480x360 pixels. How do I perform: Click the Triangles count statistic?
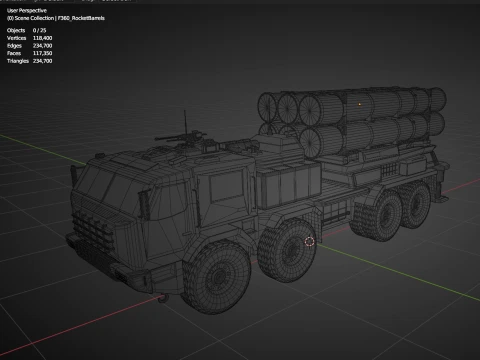[x=29, y=61]
